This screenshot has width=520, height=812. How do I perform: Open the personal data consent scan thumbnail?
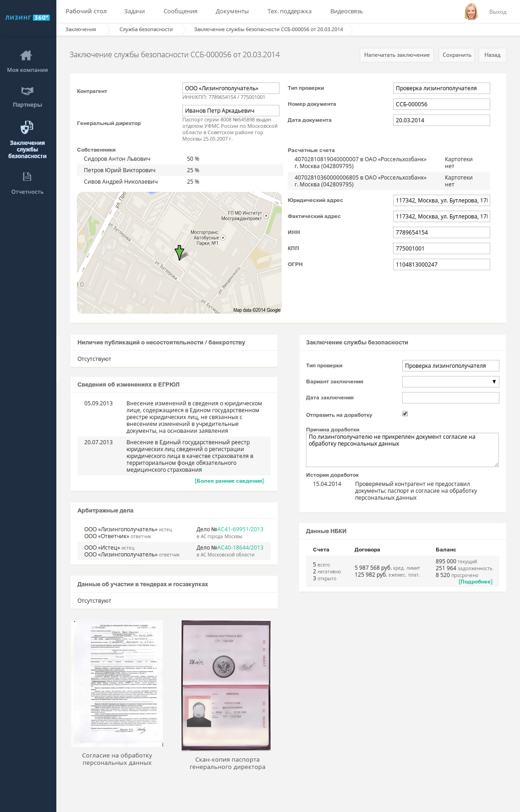point(117,683)
